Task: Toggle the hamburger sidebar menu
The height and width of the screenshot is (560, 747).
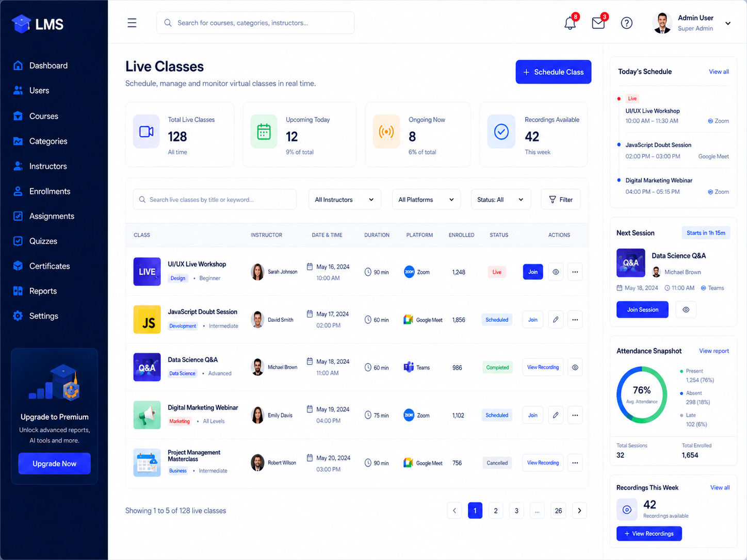Action: point(132,23)
